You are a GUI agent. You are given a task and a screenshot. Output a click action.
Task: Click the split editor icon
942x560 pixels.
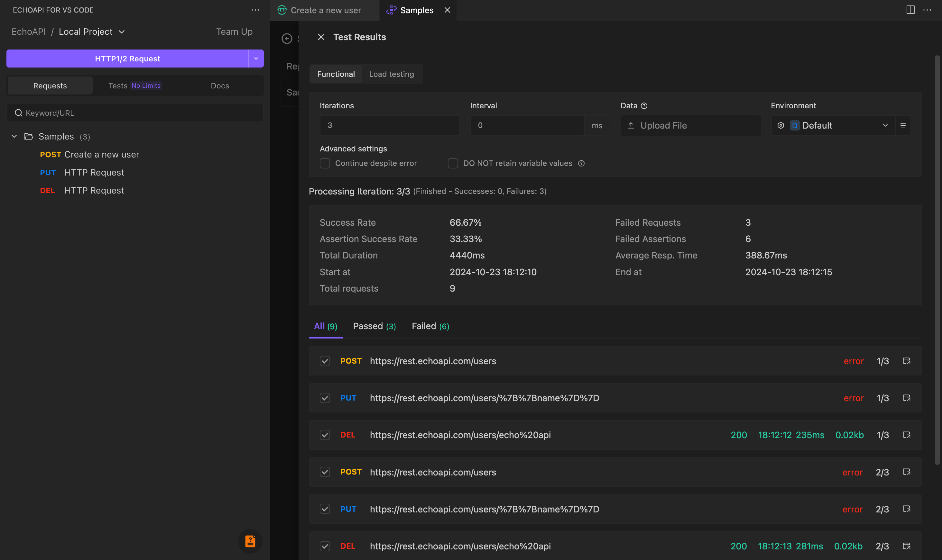[910, 10]
